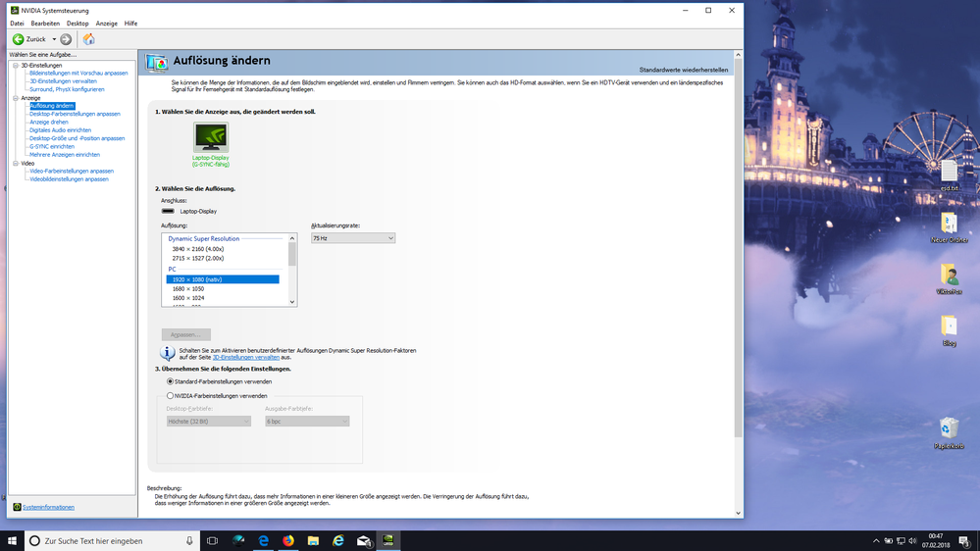Screen dimensions: 980x551
Task: Click Standardwerte wiederherstellen
Action: [683, 70]
